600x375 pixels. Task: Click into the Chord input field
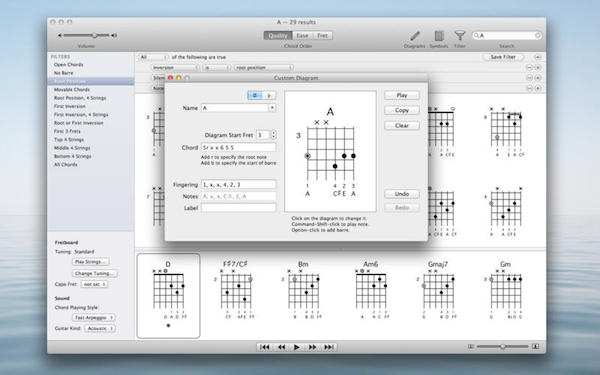point(238,147)
